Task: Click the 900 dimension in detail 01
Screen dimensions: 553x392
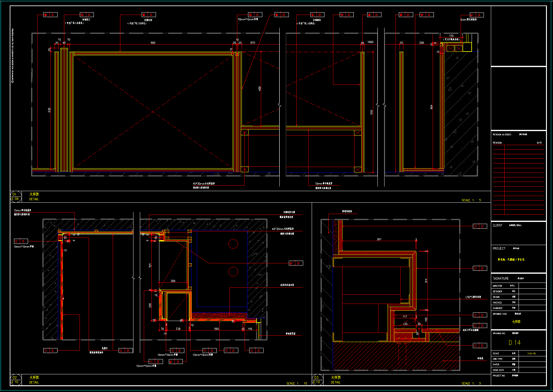Action: pos(153,43)
